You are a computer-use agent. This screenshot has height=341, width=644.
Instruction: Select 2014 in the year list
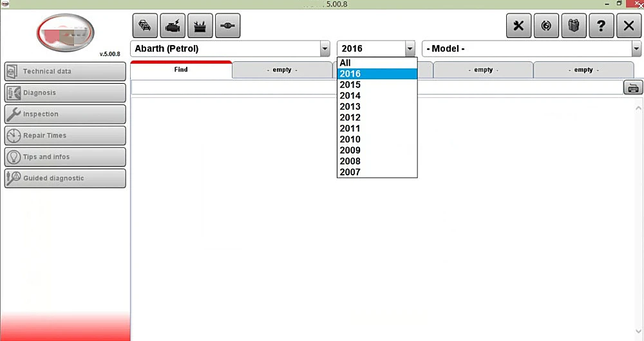(x=377, y=95)
